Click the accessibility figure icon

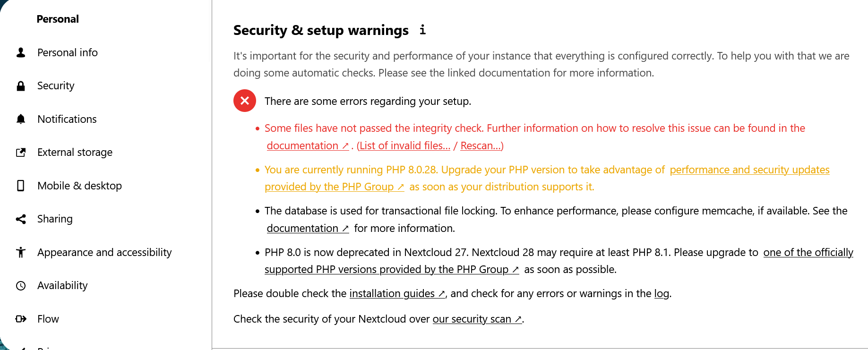point(21,252)
